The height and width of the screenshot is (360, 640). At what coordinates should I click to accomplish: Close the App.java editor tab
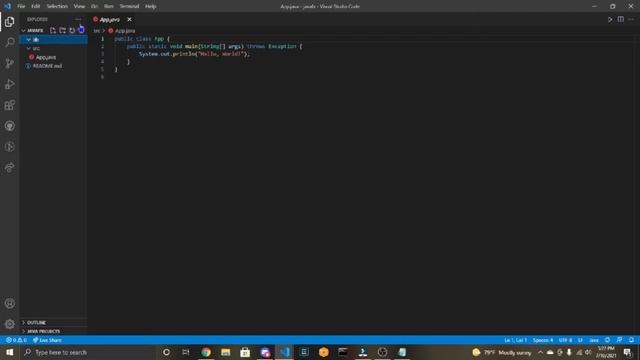129,19
